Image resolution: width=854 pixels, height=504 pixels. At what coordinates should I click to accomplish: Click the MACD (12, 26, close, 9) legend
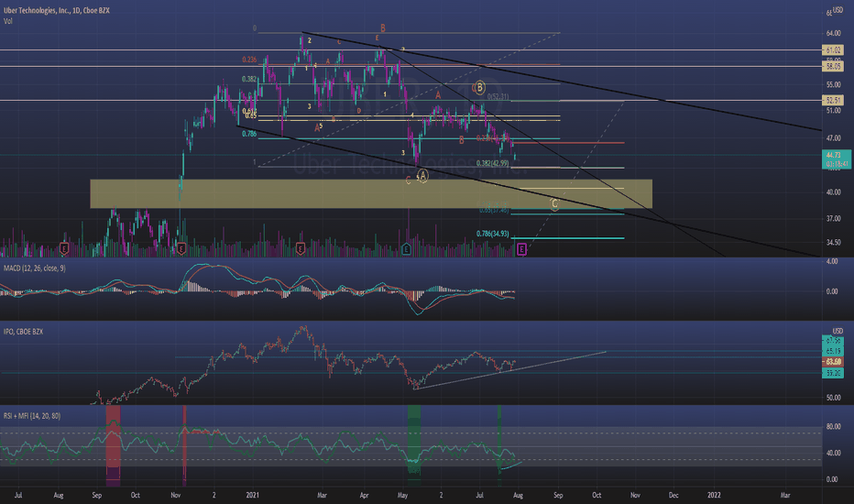(x=34, y=268)
